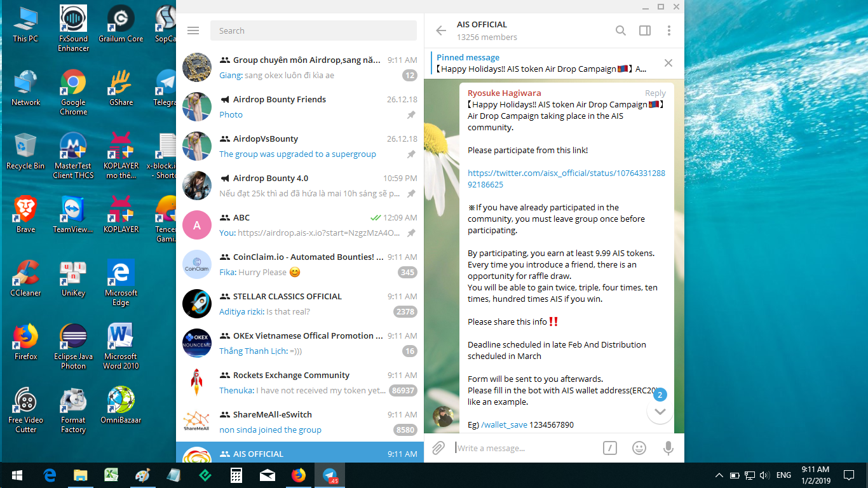Select the Rockets Exchange Community chat
The width and height of the screenshot is (868, 488).
point(300,383)
